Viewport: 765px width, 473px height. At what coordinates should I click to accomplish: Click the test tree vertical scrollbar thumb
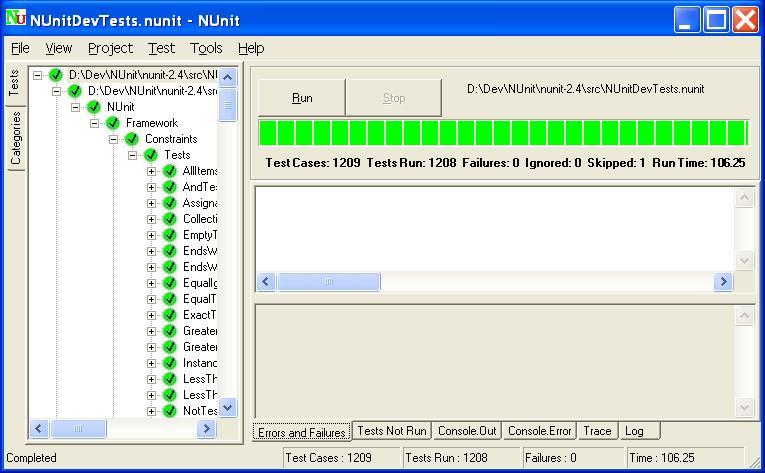pos(227,105)
